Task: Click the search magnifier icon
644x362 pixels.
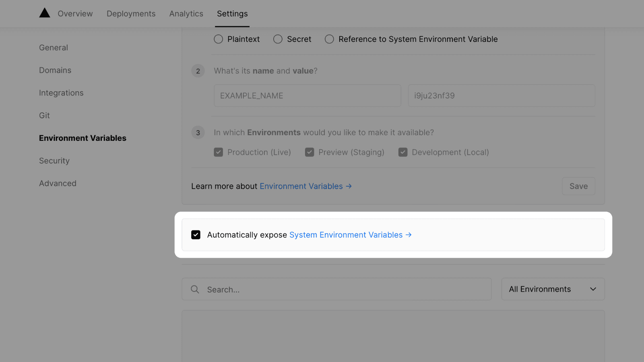Action: click(x=195, y=289)
